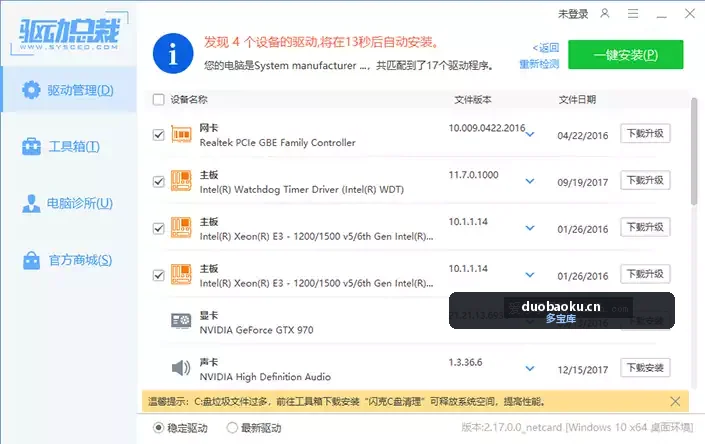The width and height of the screenshot is (705, 444).
Task: Click the NVIDIA High Definition Audio speaker icon
Action: pyautogui.click(x=181, y=368)
